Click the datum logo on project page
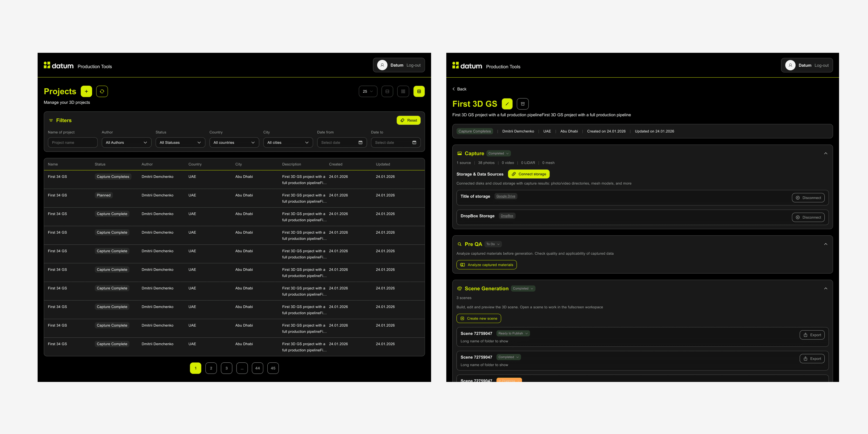 467,66
